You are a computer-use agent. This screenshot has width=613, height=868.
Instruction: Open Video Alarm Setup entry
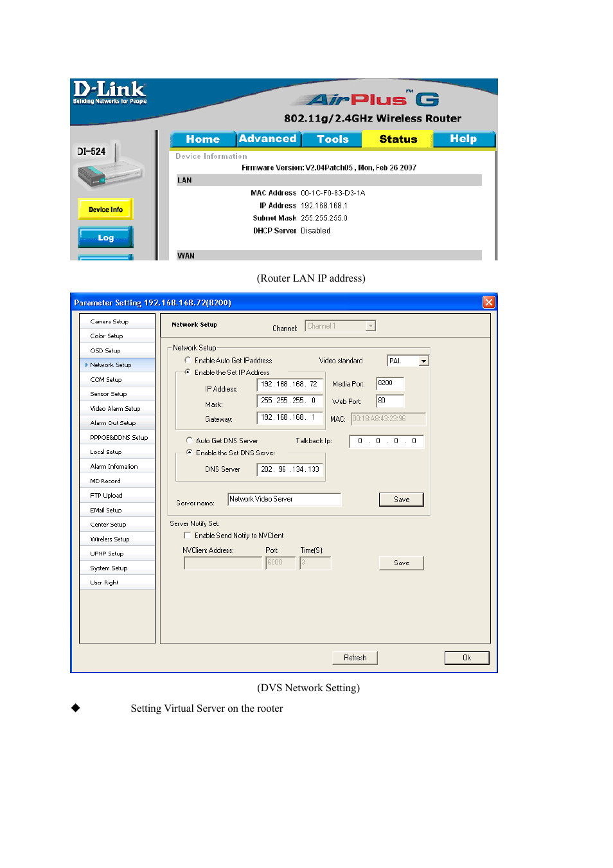pyautogui.click(x=117, y=408)
